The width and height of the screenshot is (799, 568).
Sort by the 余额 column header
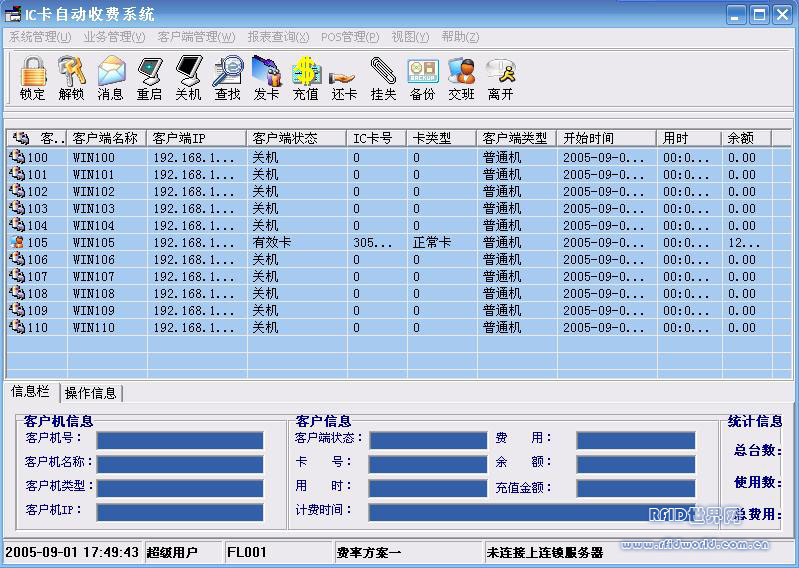point(747,138)
